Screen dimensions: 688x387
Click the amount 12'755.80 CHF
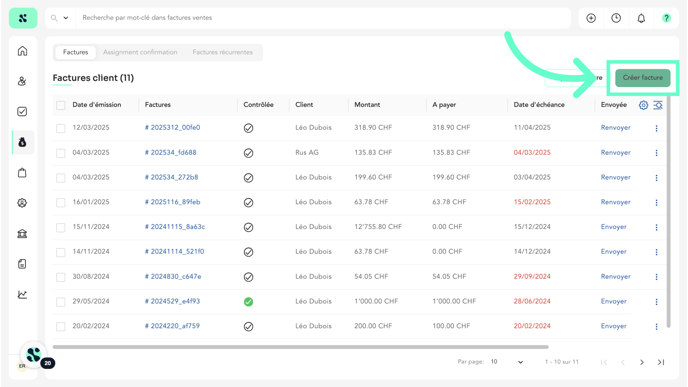point(378,227)
